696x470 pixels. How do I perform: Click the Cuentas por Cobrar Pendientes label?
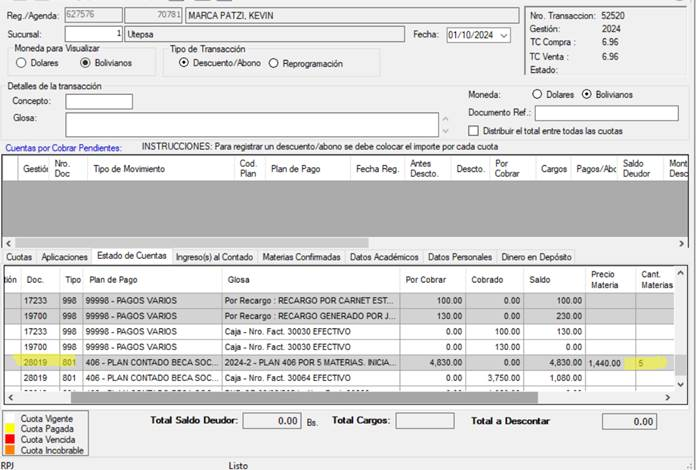(x=63, y=148)
